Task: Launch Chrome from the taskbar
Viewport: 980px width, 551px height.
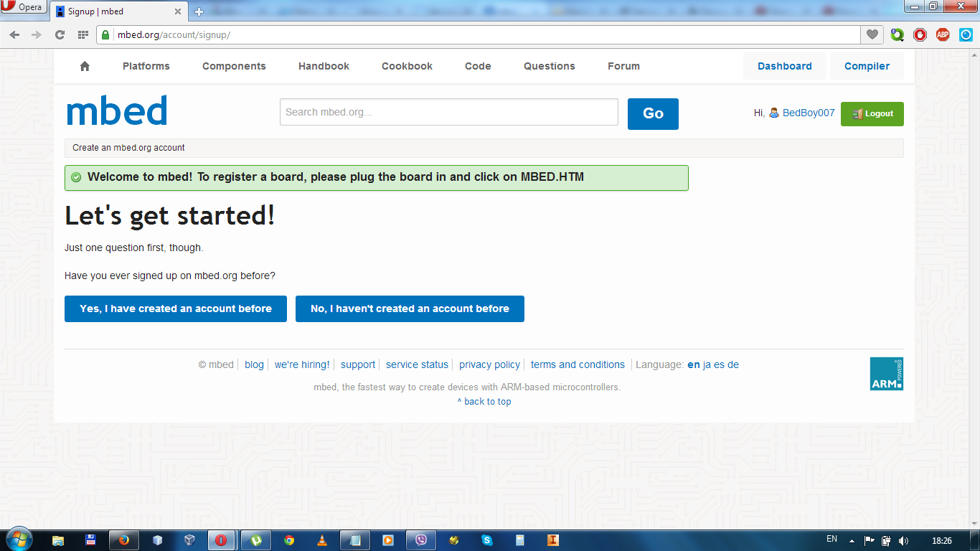Action: pyautogui.click(x=289, y=540)
